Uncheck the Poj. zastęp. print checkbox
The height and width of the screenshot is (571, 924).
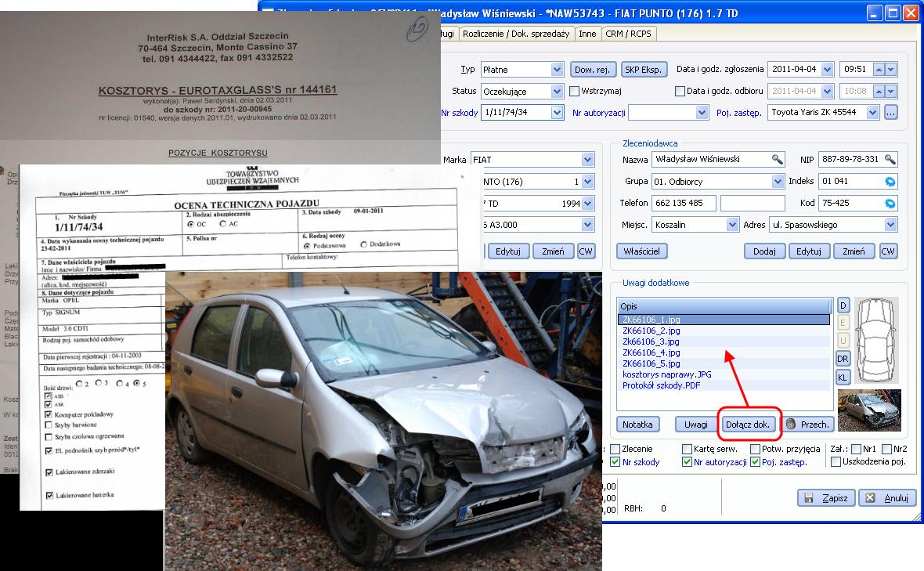755,462
